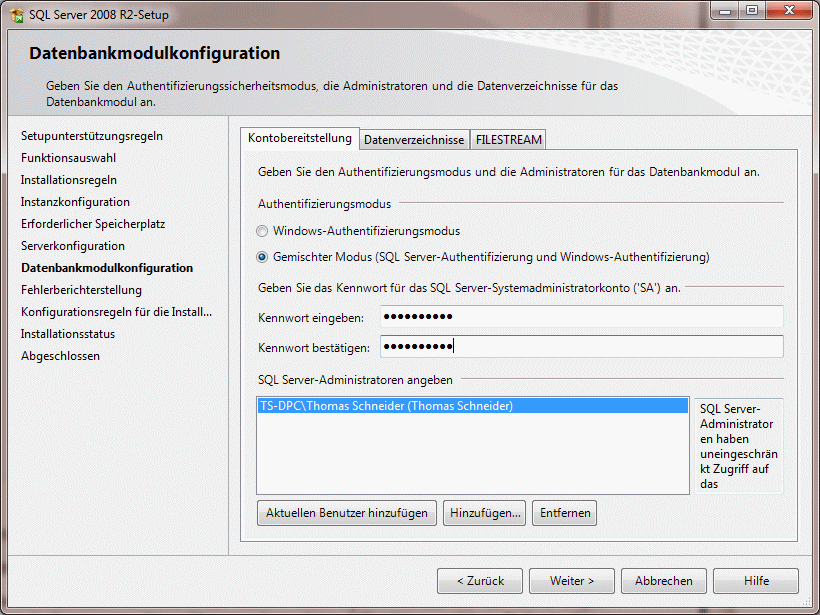The height and width of the screenshot is (615, 820).
Task: Minimize the setup window
Action: coord(725,10)
